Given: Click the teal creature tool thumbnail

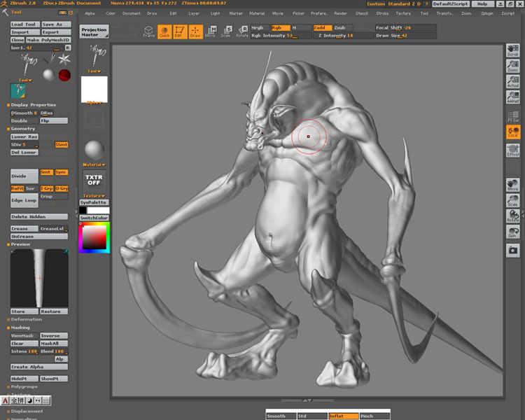Looking at the screenshot, I should pyautogui.click(x=17, y=91).
